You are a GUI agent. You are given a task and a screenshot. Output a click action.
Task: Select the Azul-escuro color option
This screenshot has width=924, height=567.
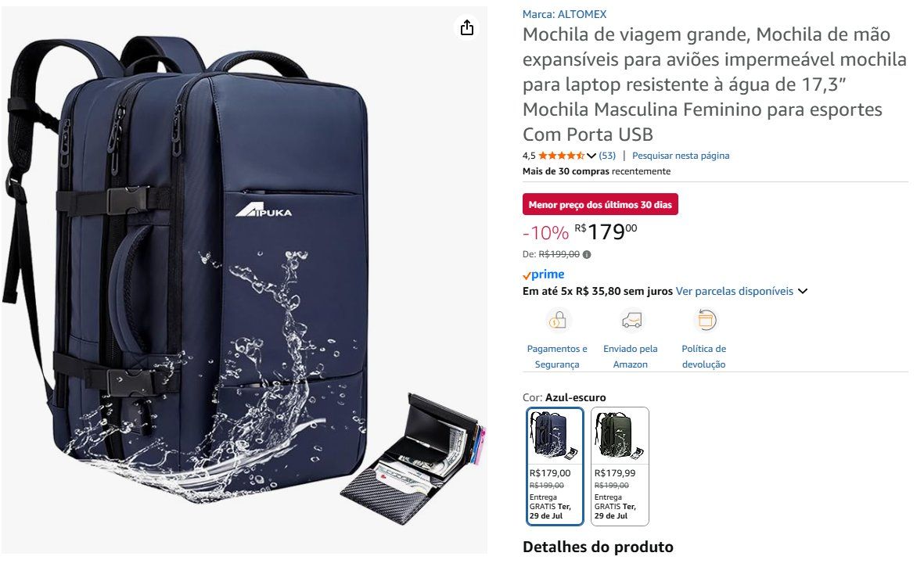[x=555, y=466]
